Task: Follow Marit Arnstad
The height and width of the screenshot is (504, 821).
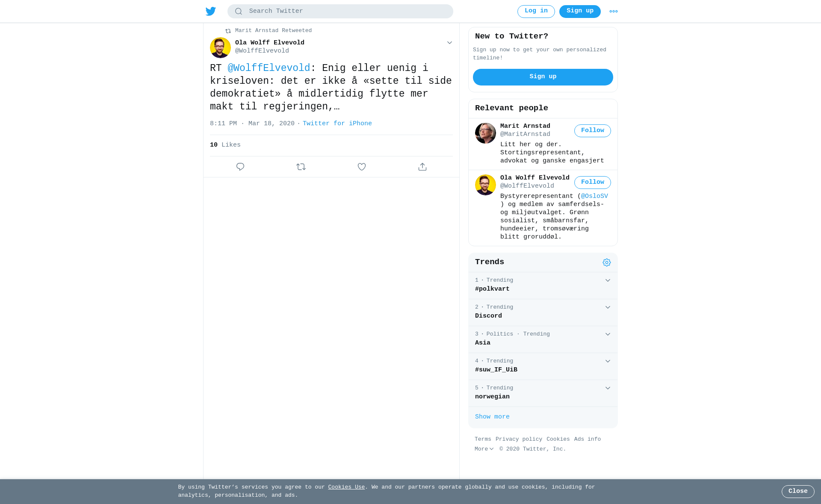Action: point(593,131)
